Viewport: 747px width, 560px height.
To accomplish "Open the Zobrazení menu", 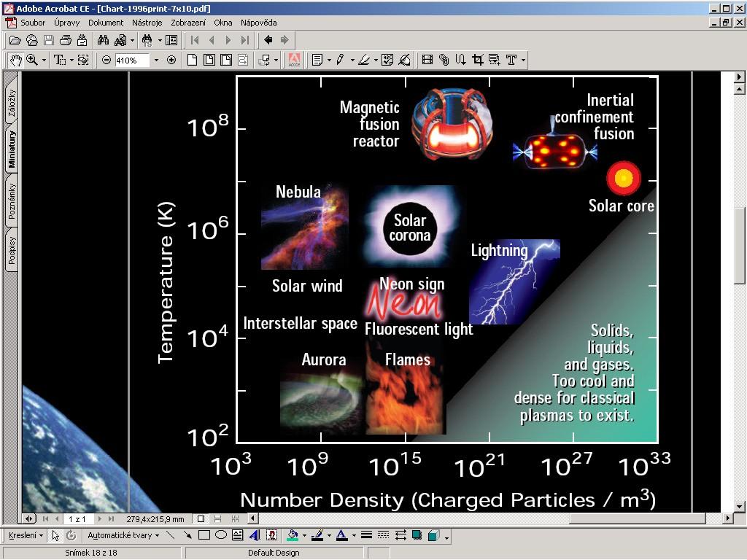I will (x=188, y=23).
